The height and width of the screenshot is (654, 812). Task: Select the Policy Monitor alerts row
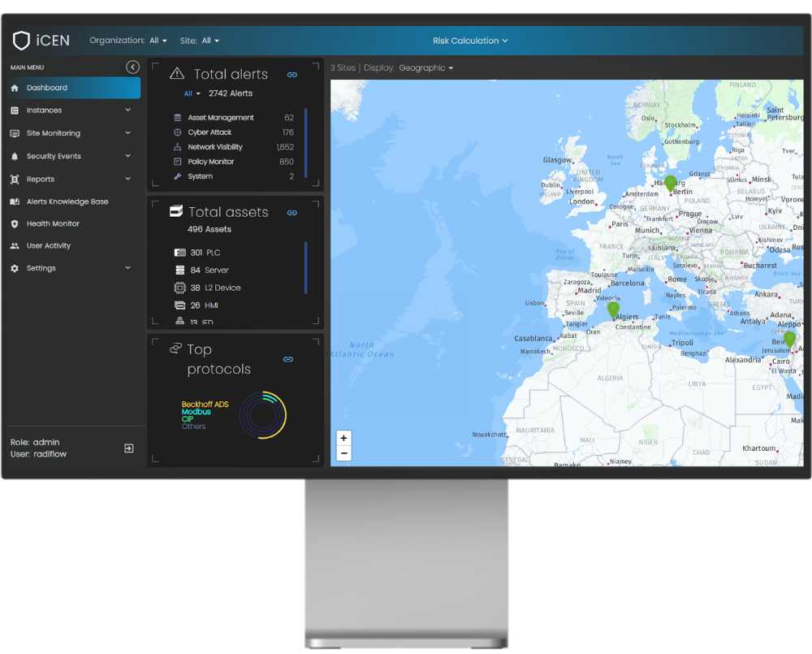pos(234,162)
